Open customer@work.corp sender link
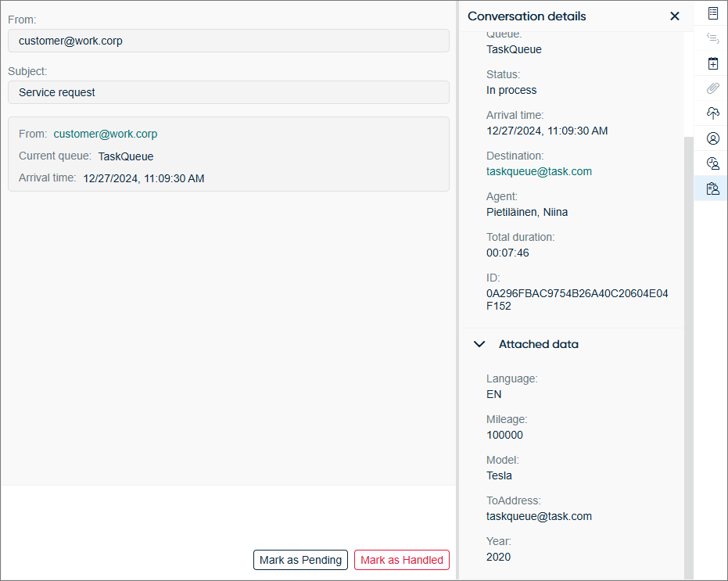 click(106, 134)
